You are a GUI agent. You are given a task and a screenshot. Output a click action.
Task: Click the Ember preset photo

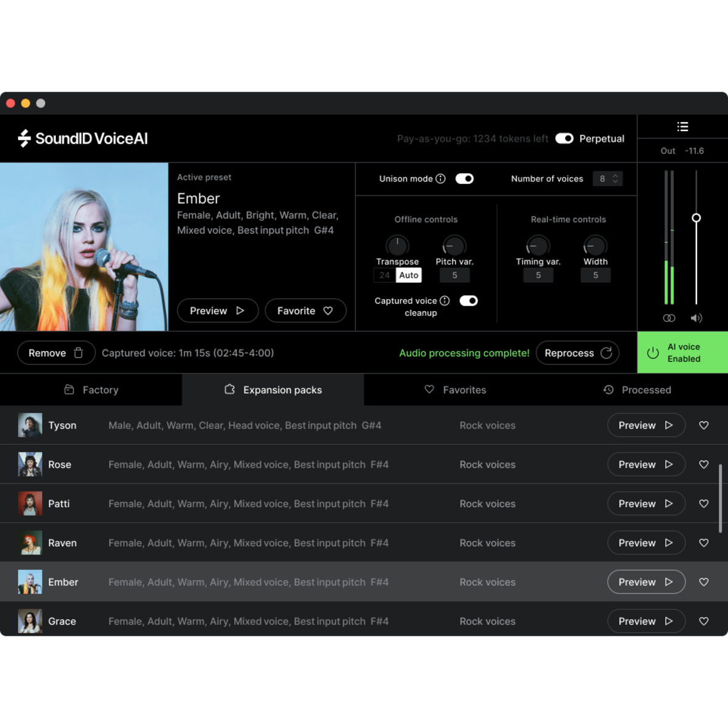point(84,247)
